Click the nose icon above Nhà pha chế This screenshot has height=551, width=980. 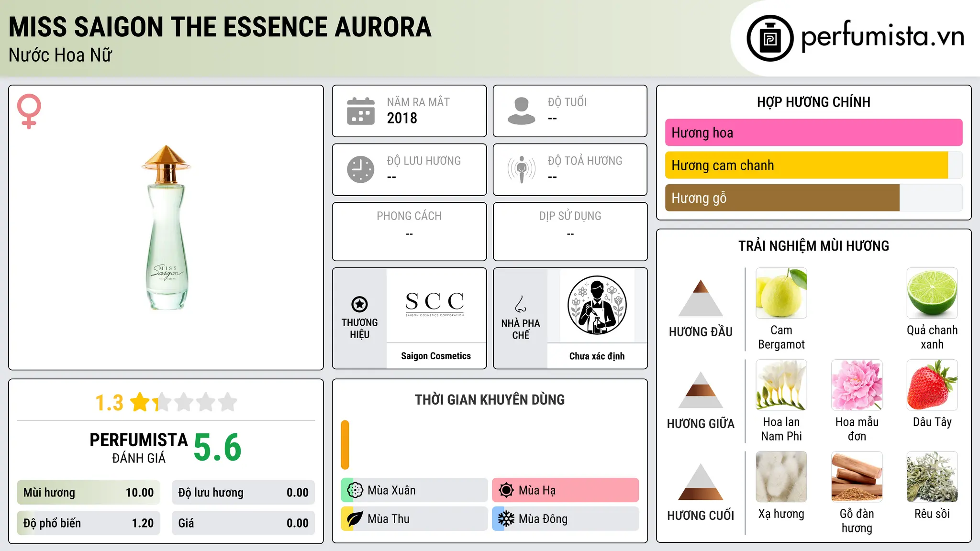point(521,304)
